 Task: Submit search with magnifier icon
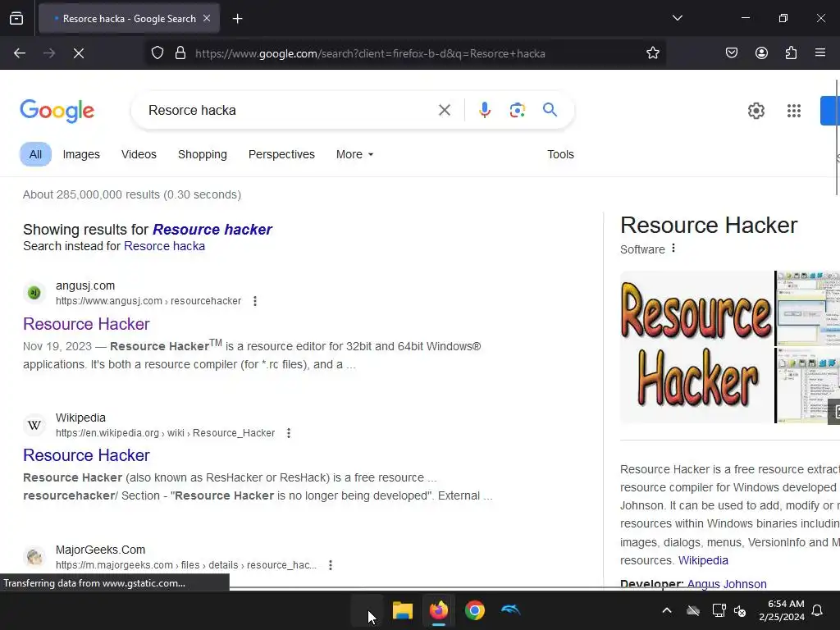click(550, 110)
